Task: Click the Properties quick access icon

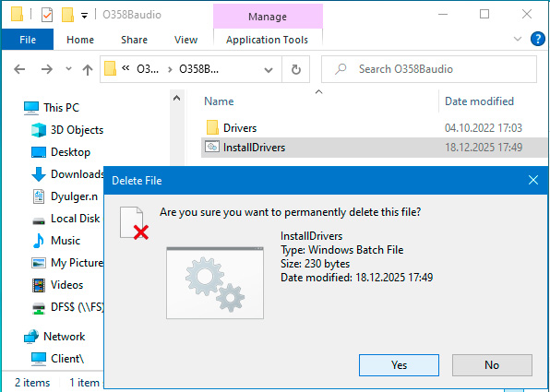Action: coord(47,15)
